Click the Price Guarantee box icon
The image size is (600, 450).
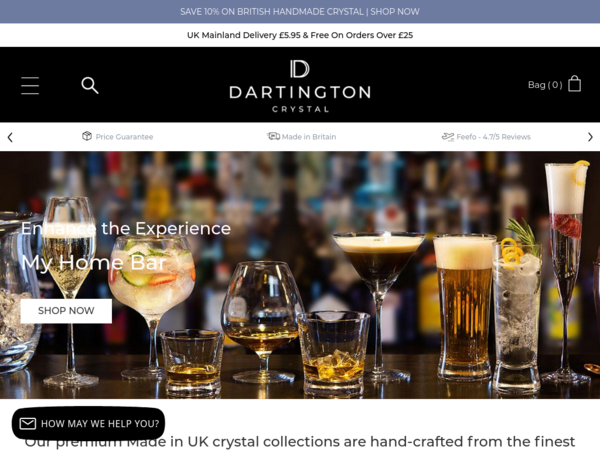(87, 136)
